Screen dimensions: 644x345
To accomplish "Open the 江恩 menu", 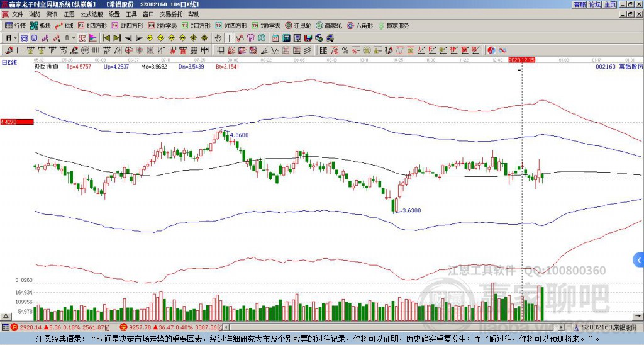I will point(69,14).
